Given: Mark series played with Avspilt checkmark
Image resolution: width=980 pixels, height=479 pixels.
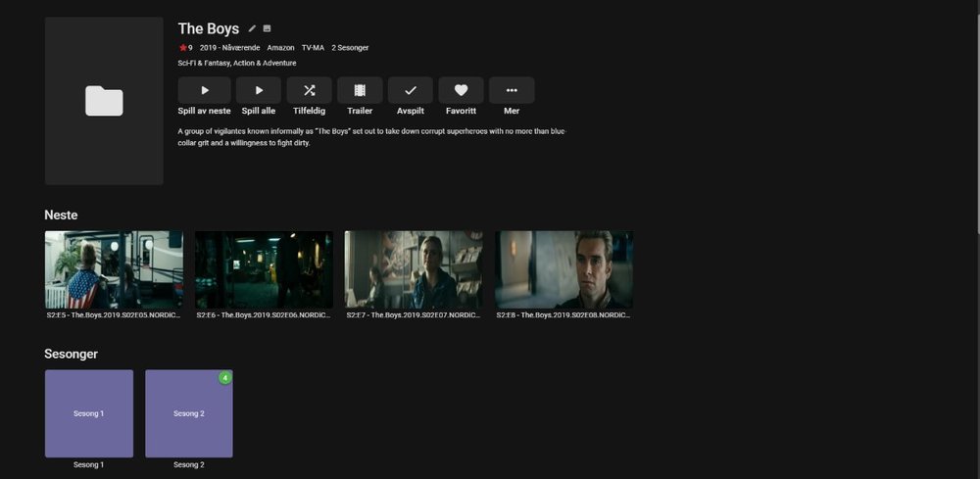Looking at the screenshot, I should pyautogui.click(x=411, y=90).
